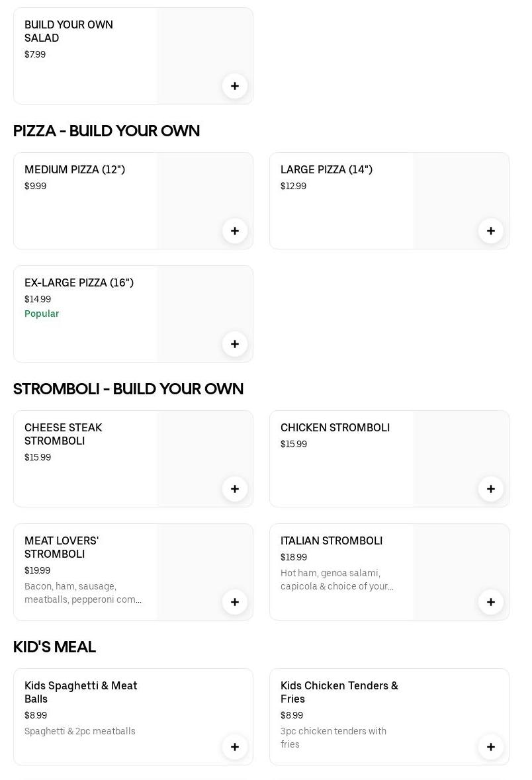The height and width of the screenshot is (780, 532).
Task: Add Italian Stromboli with plus icon
Action: pos(491,602)
